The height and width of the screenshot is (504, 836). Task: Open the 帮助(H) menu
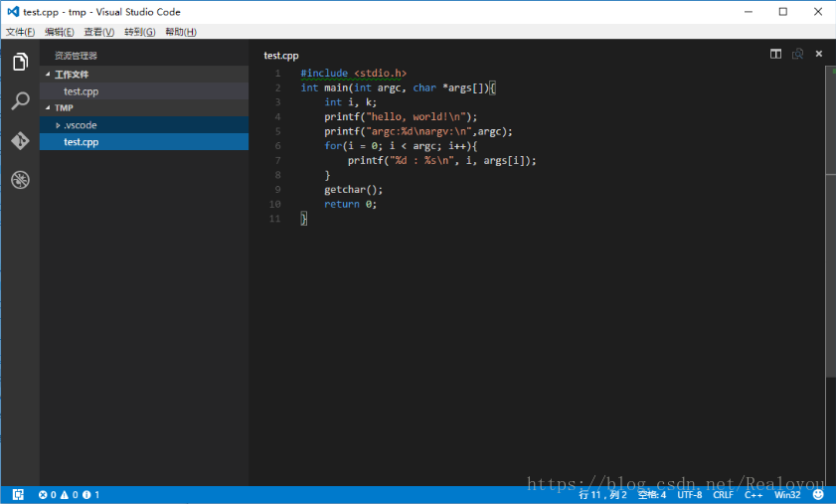click(x=181, y=32)
